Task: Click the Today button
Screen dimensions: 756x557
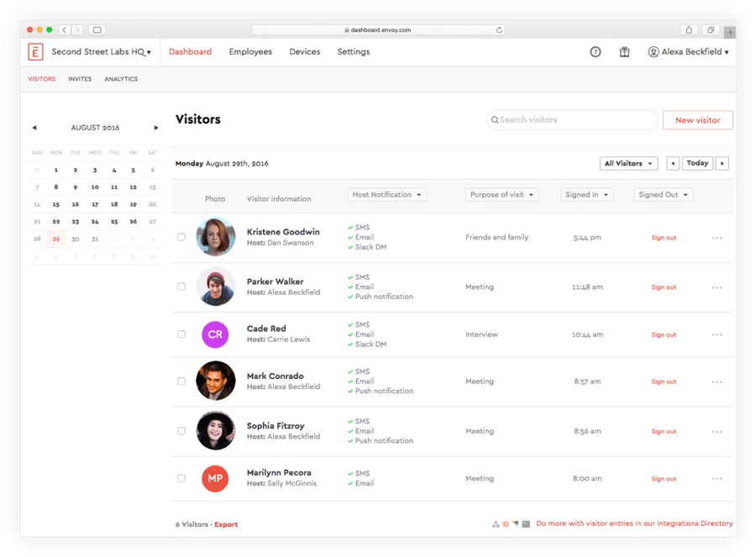Action: click(x=697, y=164)
